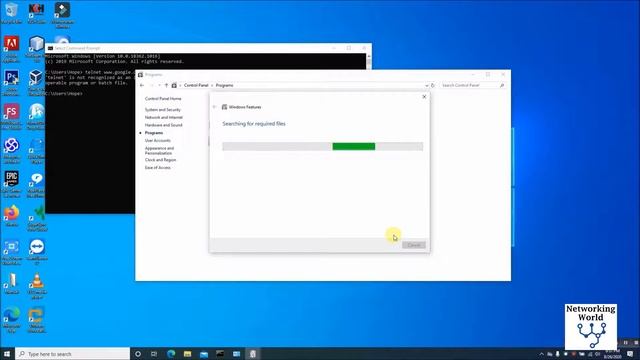The width and height of the screenshot is (640, 360).
Task: Open Hardware and Sound category
Action: 163,125
